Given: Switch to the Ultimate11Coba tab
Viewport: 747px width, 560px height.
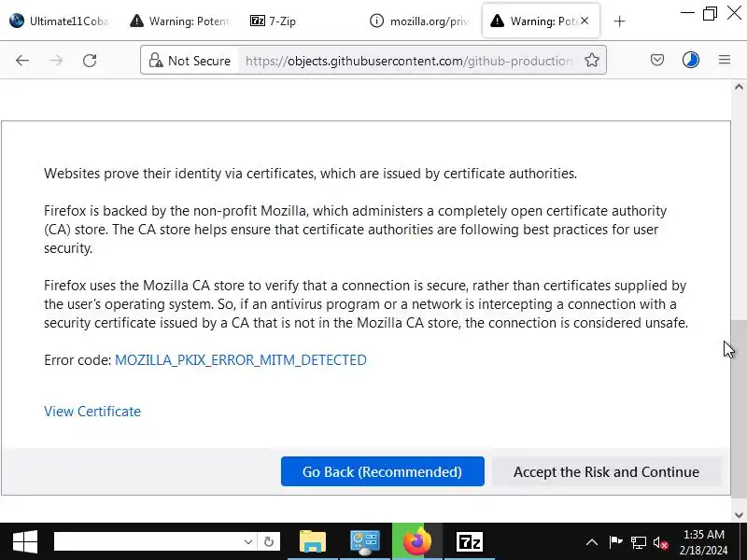Looking at the screenshot, I should [59, 21].
